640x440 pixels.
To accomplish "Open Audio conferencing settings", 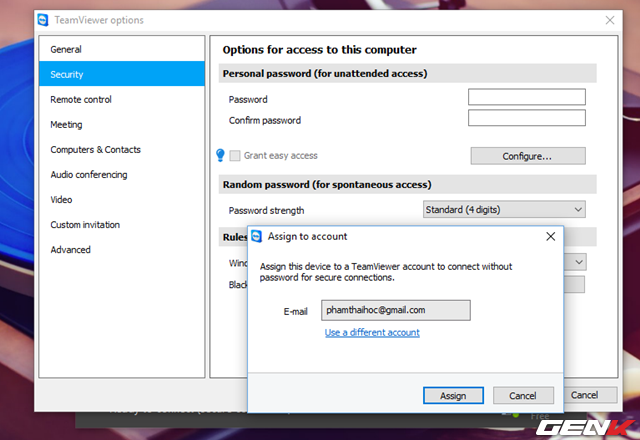I will pos(122,174).
